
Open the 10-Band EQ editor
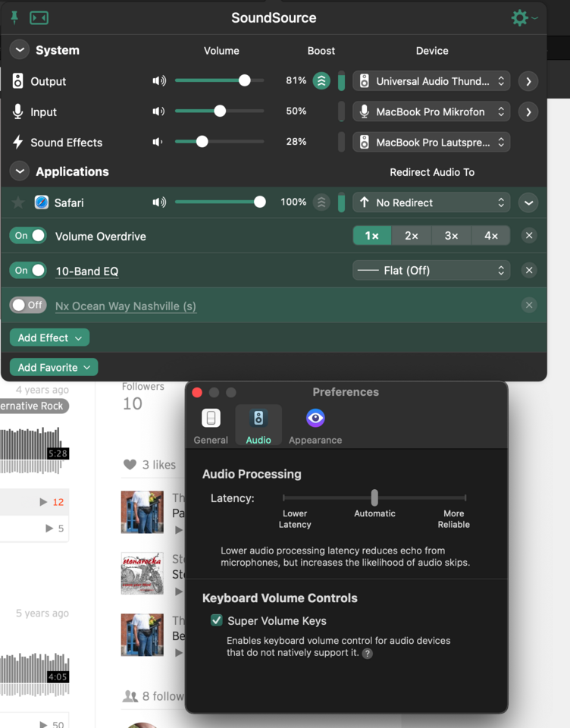pos(87,271)
